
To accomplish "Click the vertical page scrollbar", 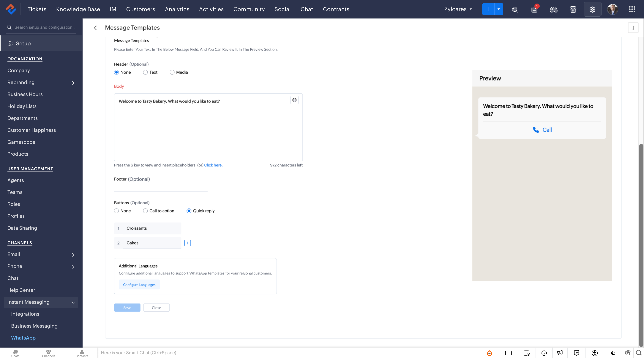I will 641,245.
